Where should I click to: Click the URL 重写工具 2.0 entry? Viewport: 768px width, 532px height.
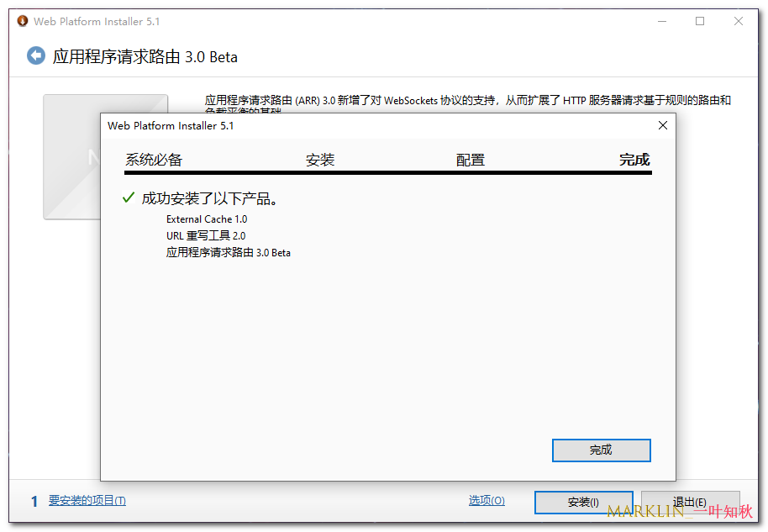(206, 235)
